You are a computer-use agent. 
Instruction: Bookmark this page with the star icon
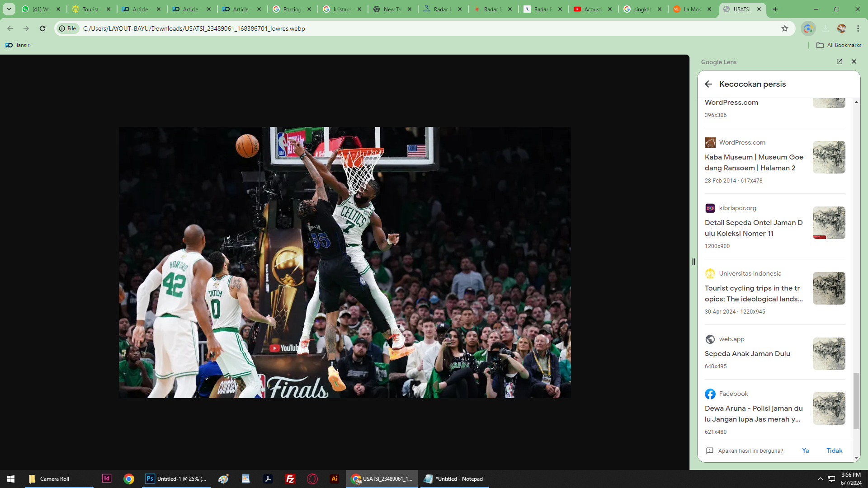[x=785, y=28]
